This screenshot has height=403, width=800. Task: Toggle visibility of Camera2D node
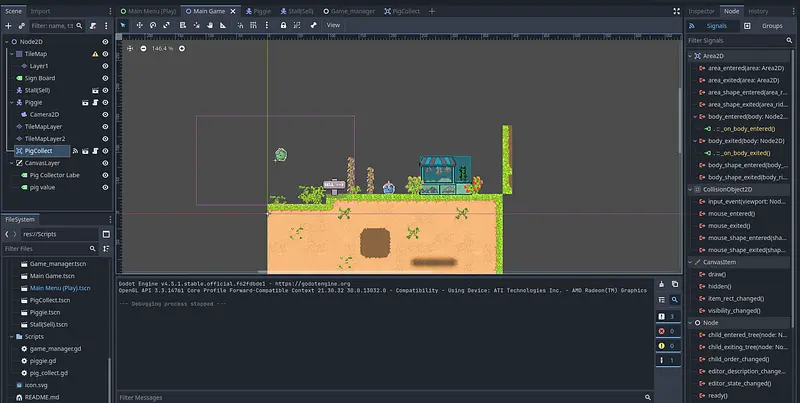point(105,114)
